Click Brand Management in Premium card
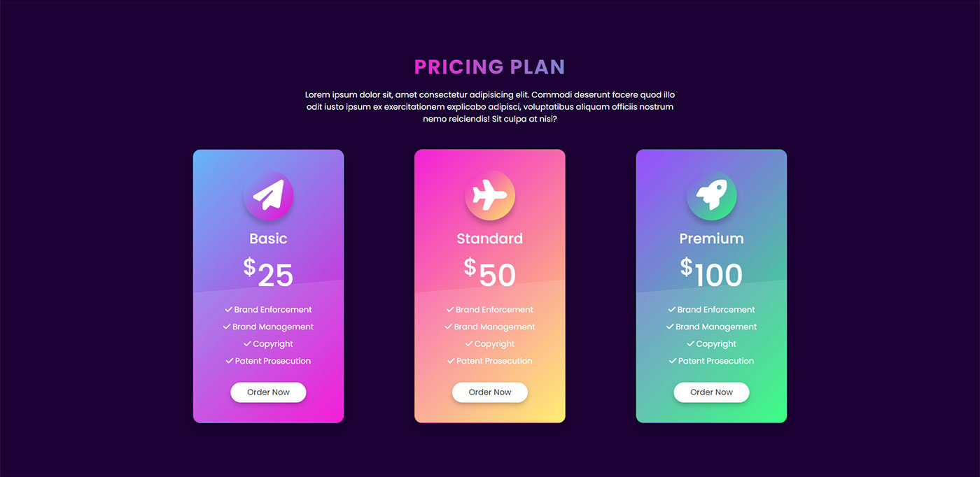980x477 pixels. (x=716, y=327)
